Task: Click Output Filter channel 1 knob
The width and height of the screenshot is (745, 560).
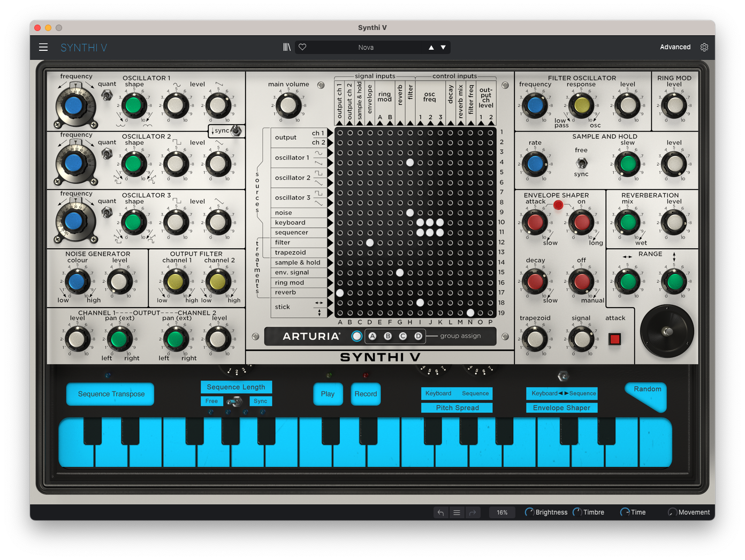Action: (x=176, y=281)
